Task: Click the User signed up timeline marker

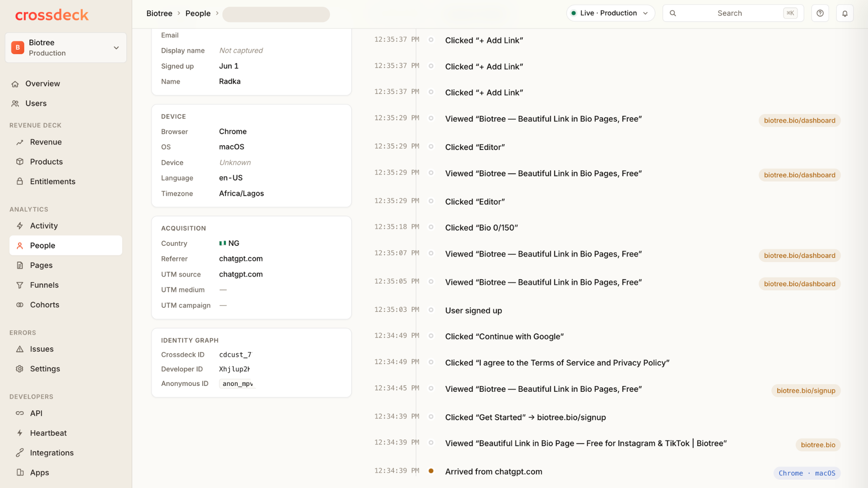Action: point(431,310)
